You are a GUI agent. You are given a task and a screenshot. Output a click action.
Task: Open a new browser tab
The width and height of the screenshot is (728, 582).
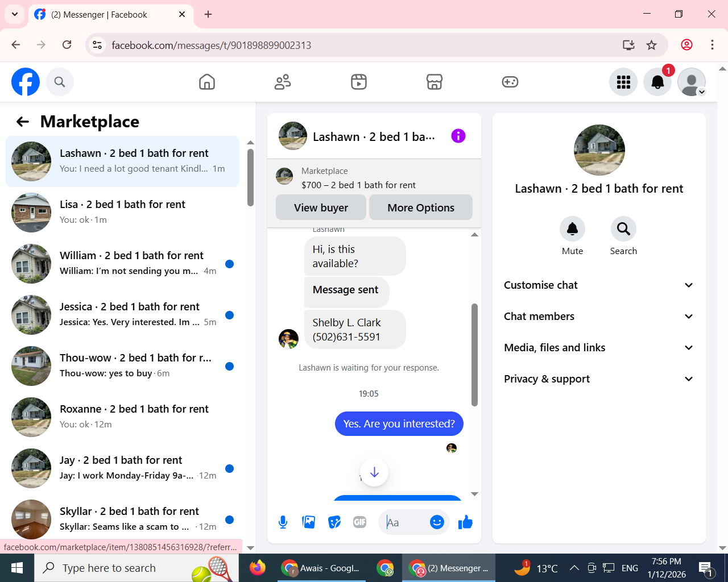[x=208, y=14]
